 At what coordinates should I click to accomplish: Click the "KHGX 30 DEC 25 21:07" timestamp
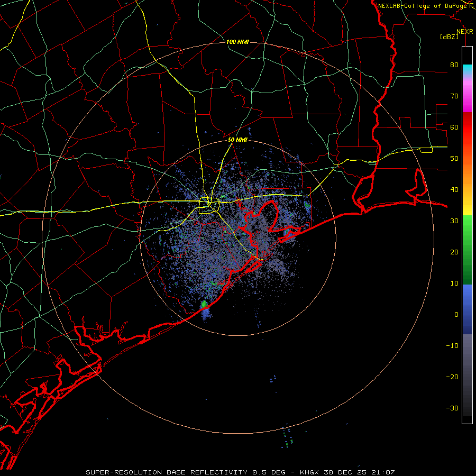[347, 472]
